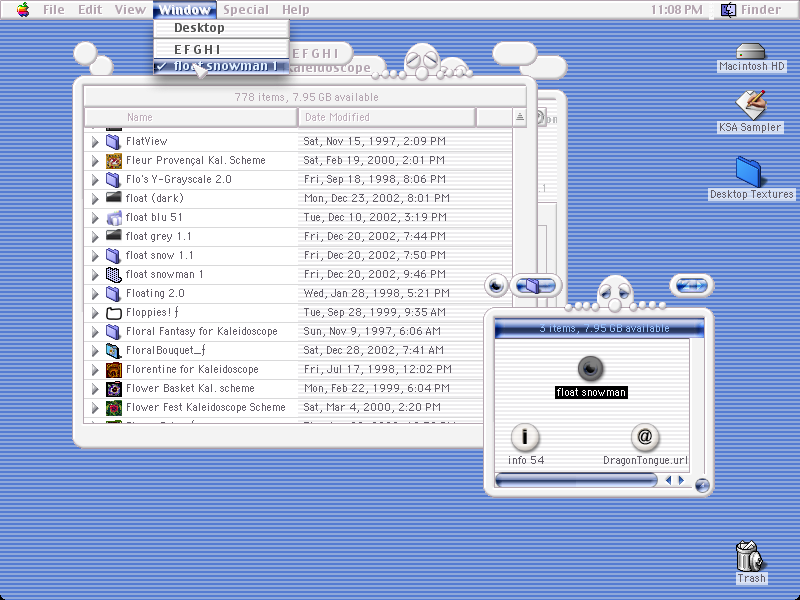Click the round close button of snowman window
800x600 pixels.
(496, 285)
